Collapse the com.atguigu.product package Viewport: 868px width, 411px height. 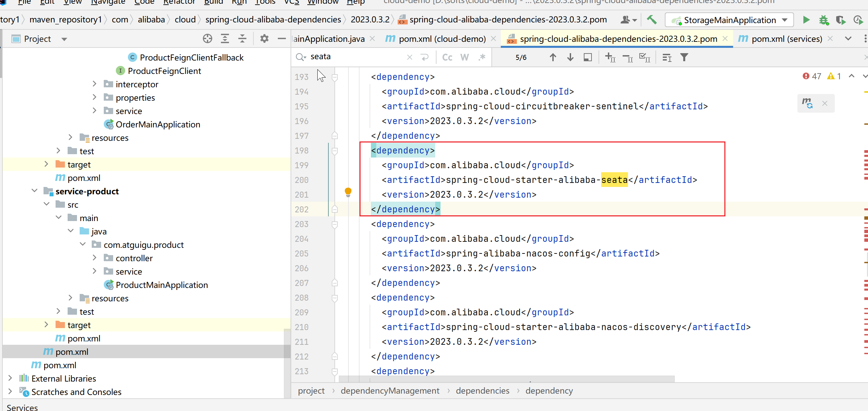(83, 244)
